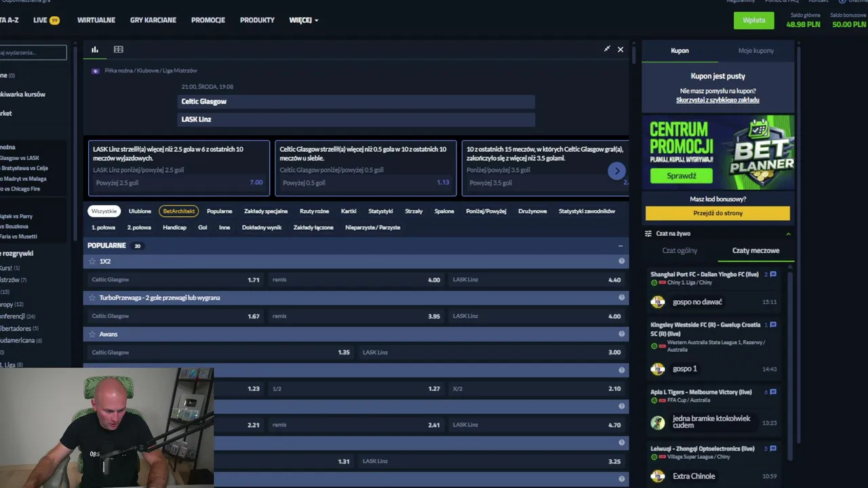Open the Live betting section

(46, 20)
